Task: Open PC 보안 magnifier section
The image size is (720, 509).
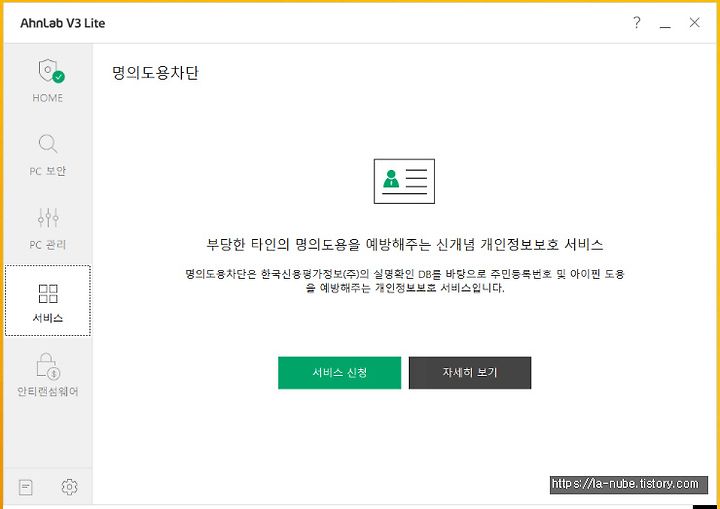Action: pyautogui.click(x=48, y=155)
